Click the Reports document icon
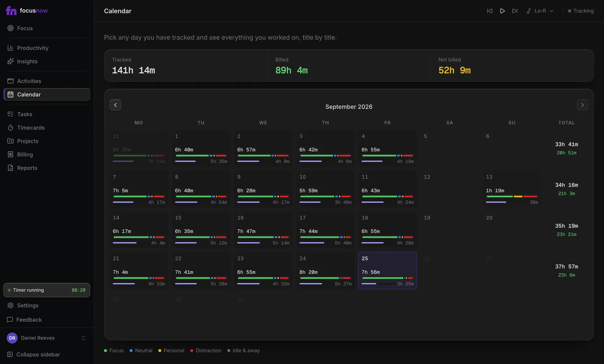Screen dimensions: 604x364 (x=10, y=168)
